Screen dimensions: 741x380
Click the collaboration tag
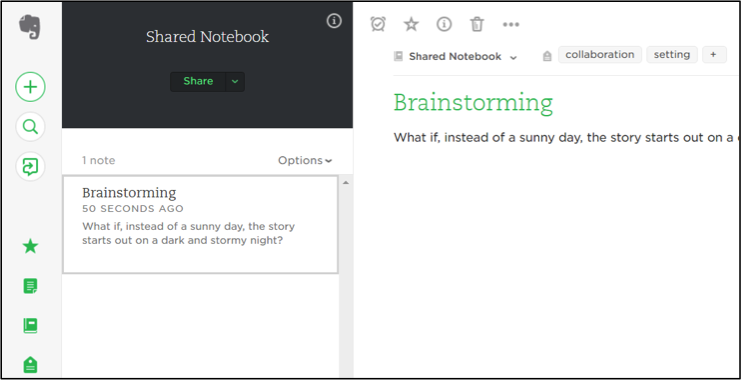(600, 54)
